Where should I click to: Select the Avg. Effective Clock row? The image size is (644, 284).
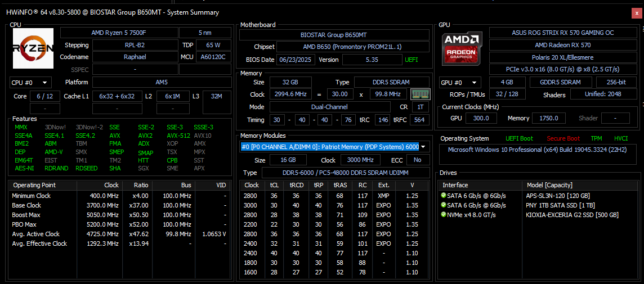(x=119, y=244)
